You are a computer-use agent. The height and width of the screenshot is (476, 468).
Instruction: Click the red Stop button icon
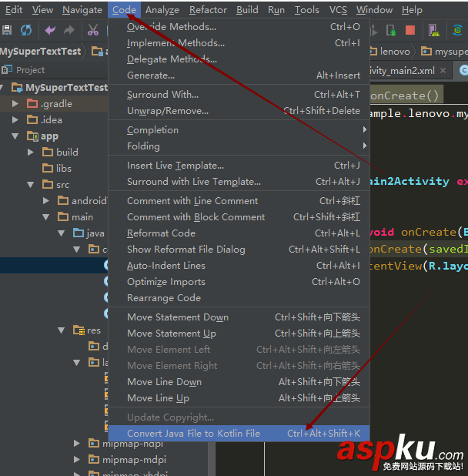pos(410,30)
